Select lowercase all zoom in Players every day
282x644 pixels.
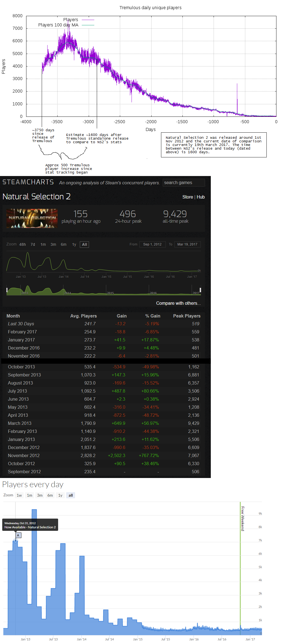[x=71, y=495]
